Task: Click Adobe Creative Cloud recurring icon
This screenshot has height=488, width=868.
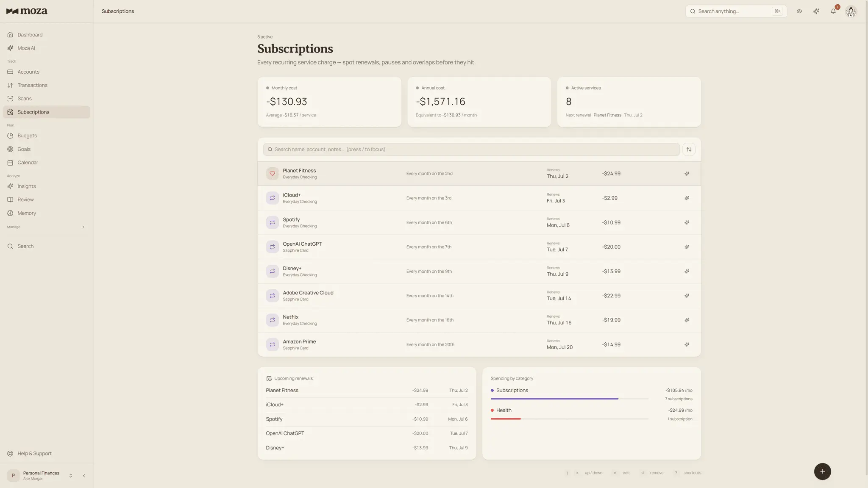Action: (272, 296)
